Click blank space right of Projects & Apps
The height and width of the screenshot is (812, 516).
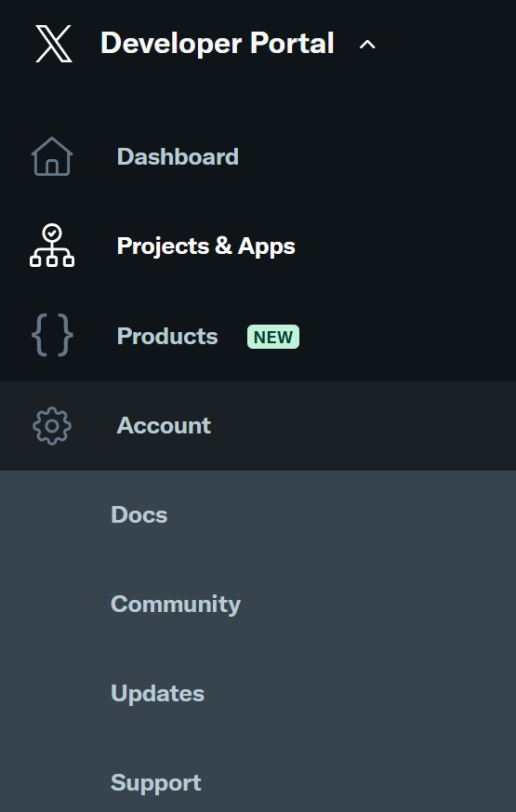(406, 246)
